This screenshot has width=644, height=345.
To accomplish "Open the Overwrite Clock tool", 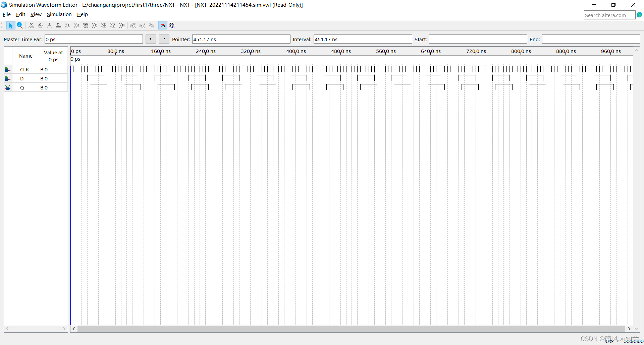I will click(104, 25).
